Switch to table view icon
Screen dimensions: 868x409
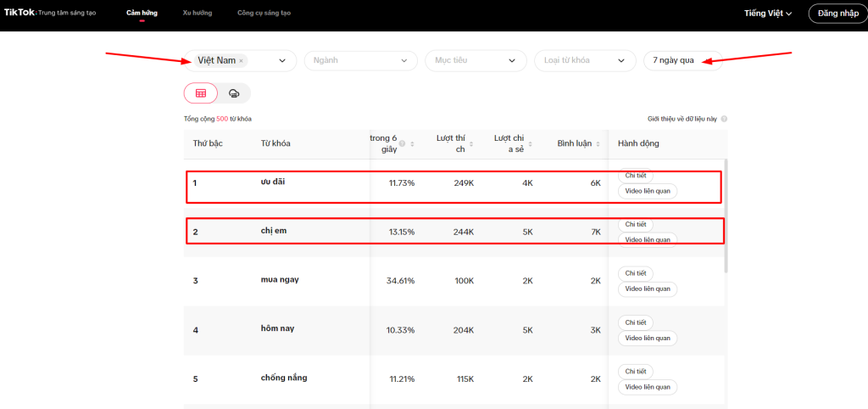pyautogui.click(x=201, y=93)
